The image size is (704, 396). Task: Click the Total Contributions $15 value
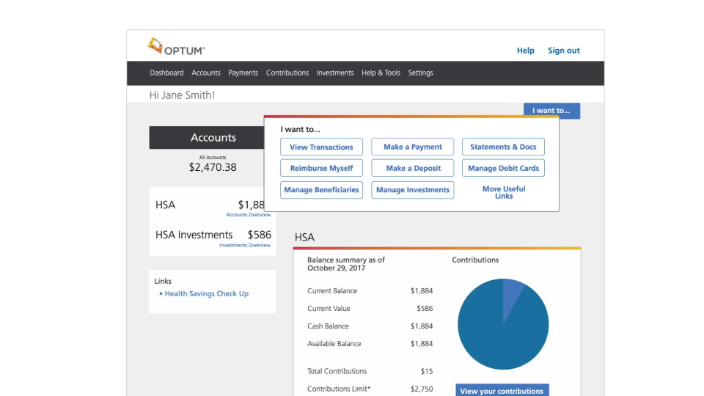click(x=427, y=371)
